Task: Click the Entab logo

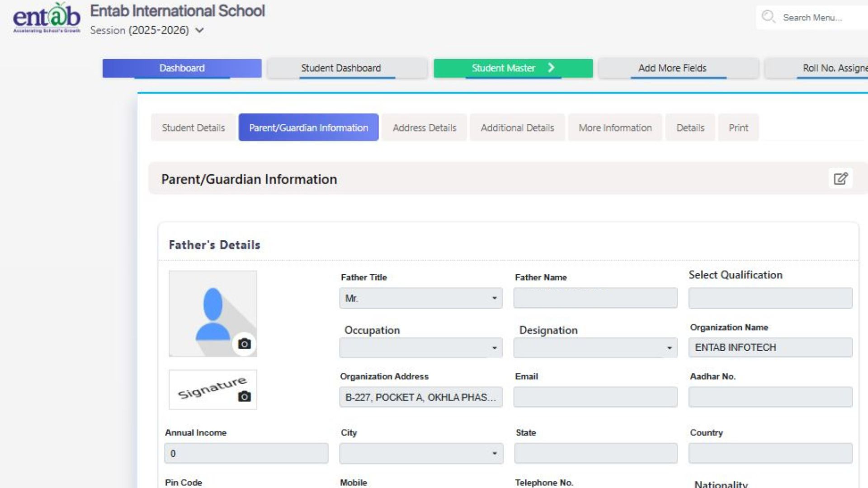Action: (x=47, y=18)
